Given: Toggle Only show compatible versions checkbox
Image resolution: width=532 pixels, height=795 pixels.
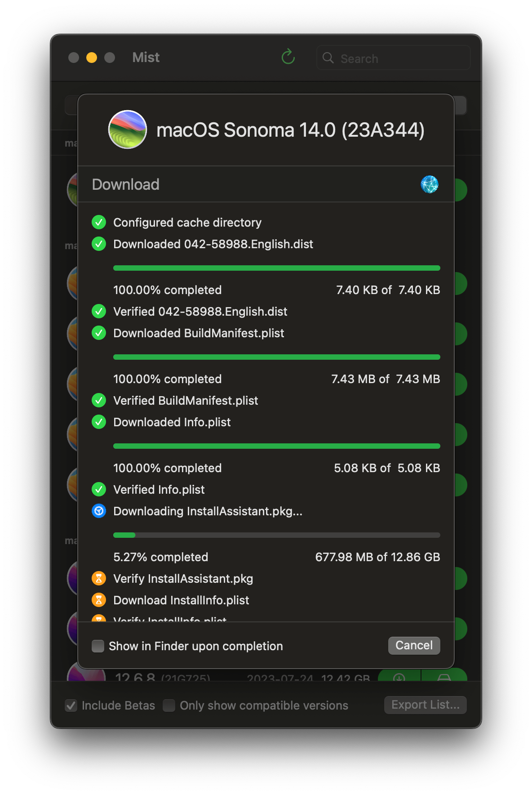Looking at the screenshot, I should coord(169,706).
